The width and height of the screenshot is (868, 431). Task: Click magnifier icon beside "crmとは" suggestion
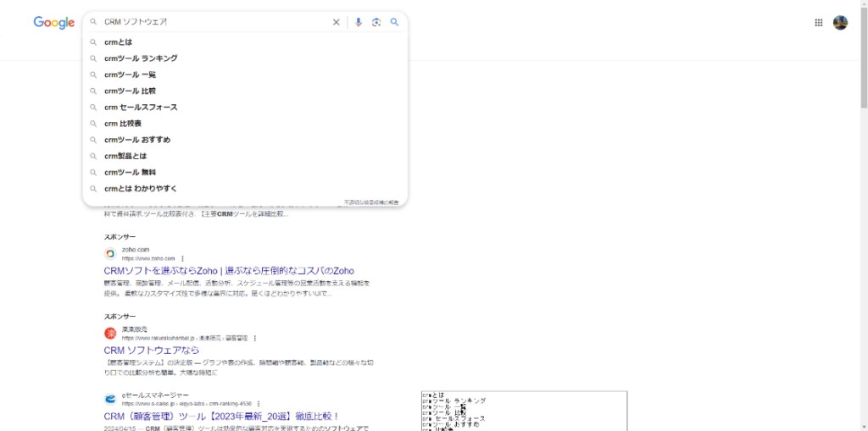[93, 42]
